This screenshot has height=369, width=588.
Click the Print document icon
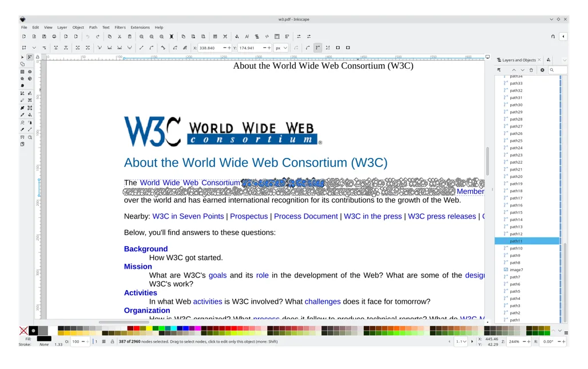[x=54, y=37]
